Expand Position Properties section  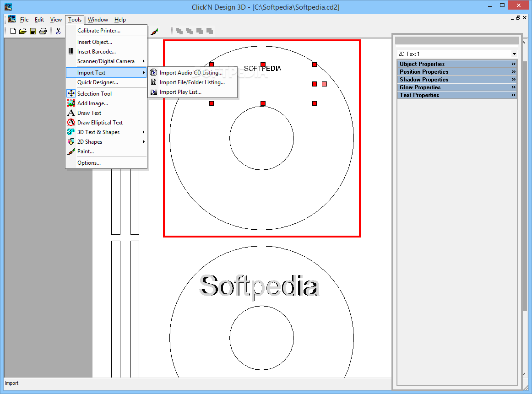click(457, 71)
